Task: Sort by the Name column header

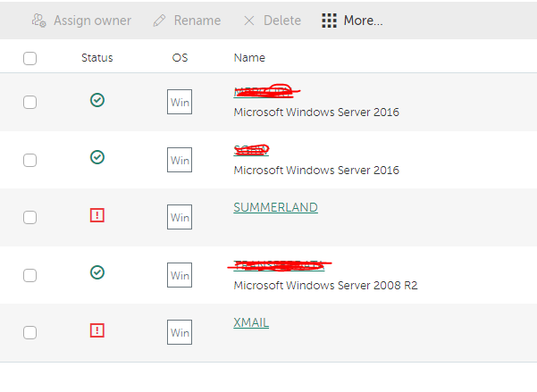Action: tap(249, 58)
